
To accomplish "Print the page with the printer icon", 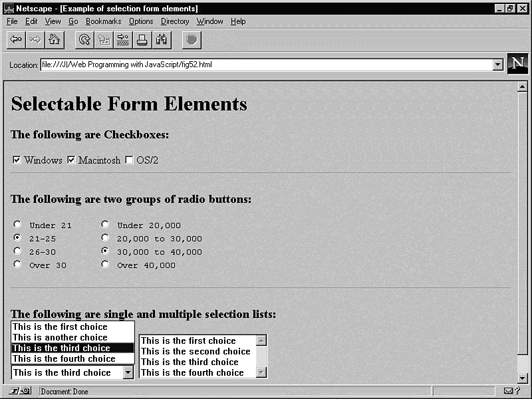I will pos(142,40).
